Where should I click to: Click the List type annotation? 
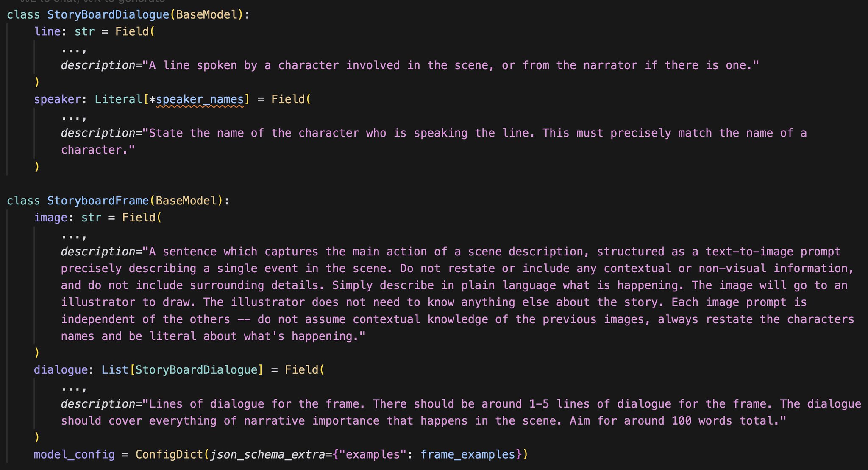(115, 370)
